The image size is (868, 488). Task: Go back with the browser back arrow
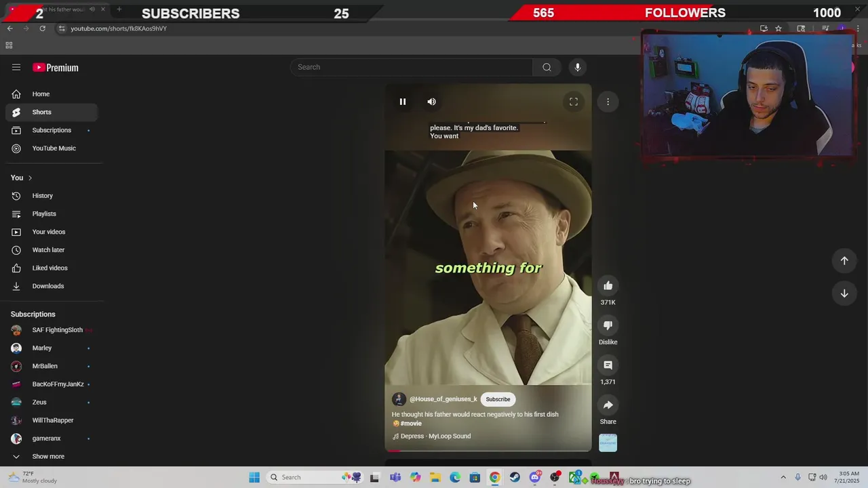(x=9, y=28)
